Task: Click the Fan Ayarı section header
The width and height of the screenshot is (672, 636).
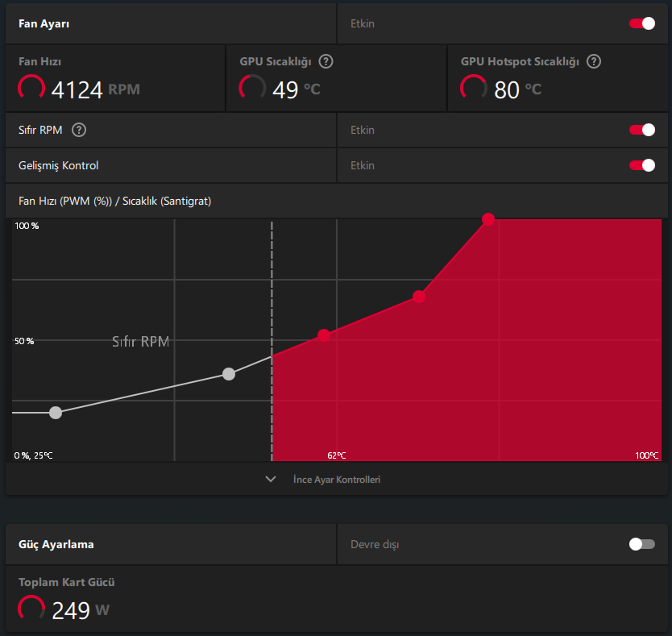Action: [x=44, y=23]
